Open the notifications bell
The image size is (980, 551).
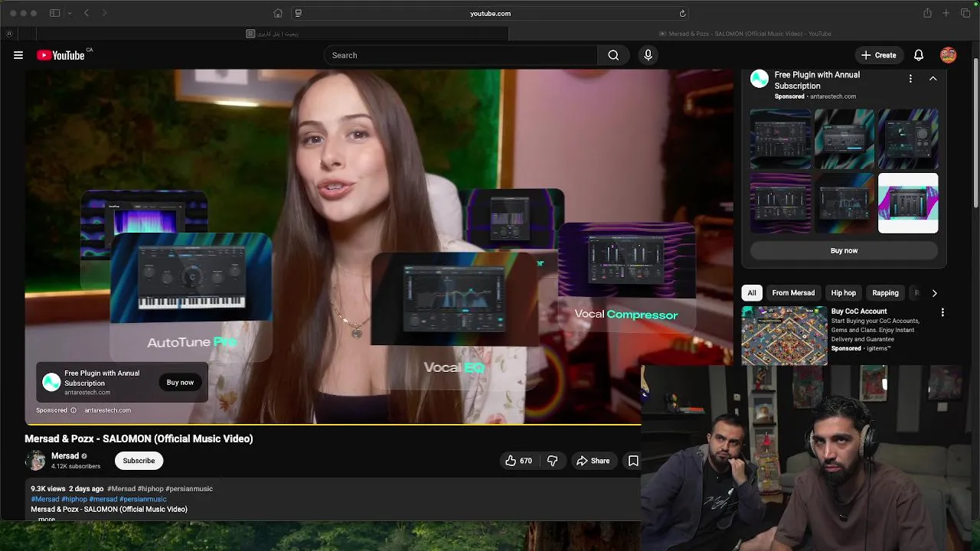pyautogui.click(x=919, y=55)
